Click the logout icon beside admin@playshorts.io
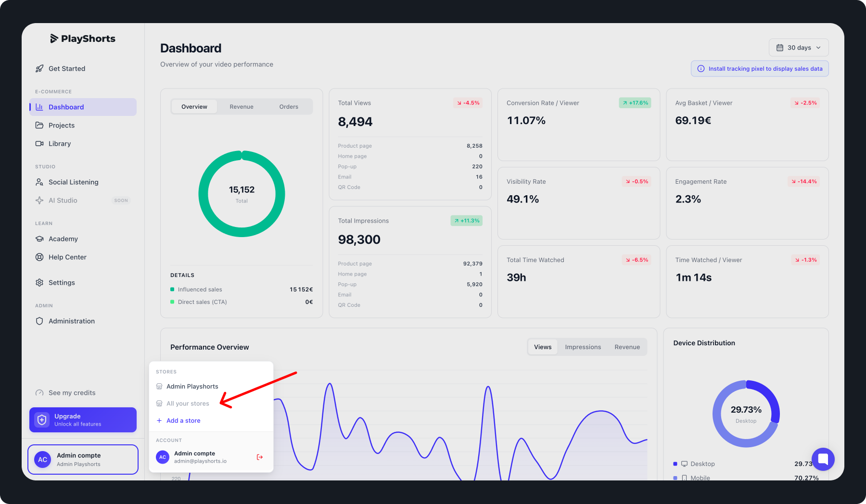The height and width of the screenshot is (504, 866). [x=260, y=457]
